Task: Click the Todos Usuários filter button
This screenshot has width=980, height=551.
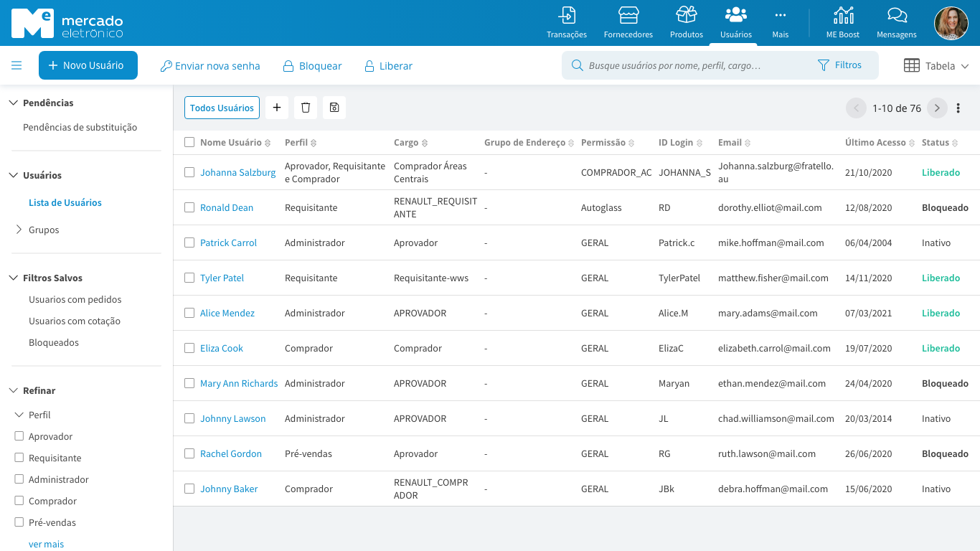Action: (222, 108)
